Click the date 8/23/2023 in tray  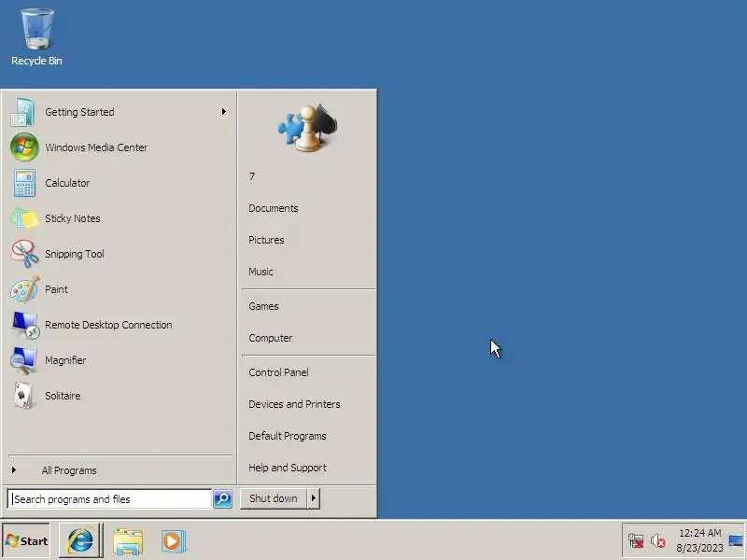699,548
